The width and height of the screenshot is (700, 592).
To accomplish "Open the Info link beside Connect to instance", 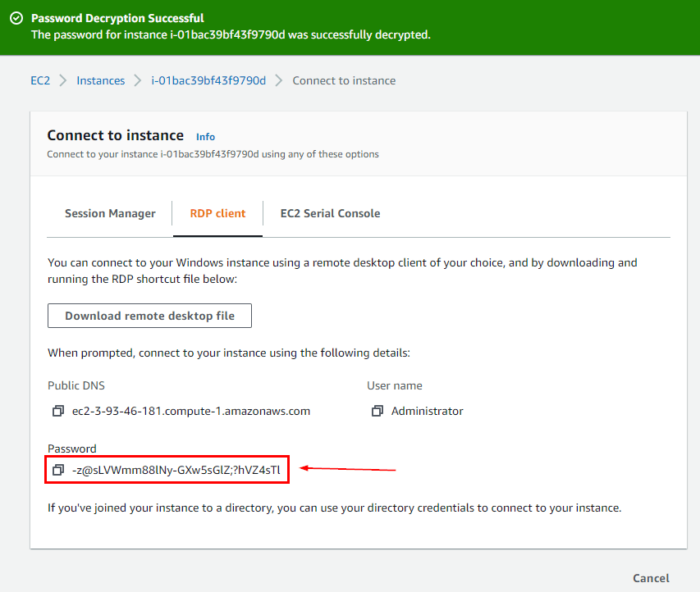I will [205, 136].
